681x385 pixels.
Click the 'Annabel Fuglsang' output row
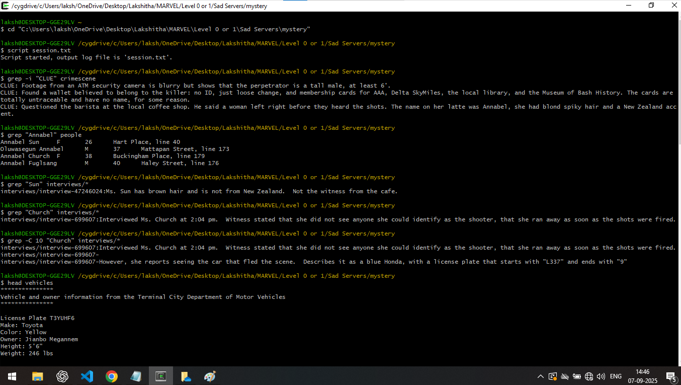(109, 163)
